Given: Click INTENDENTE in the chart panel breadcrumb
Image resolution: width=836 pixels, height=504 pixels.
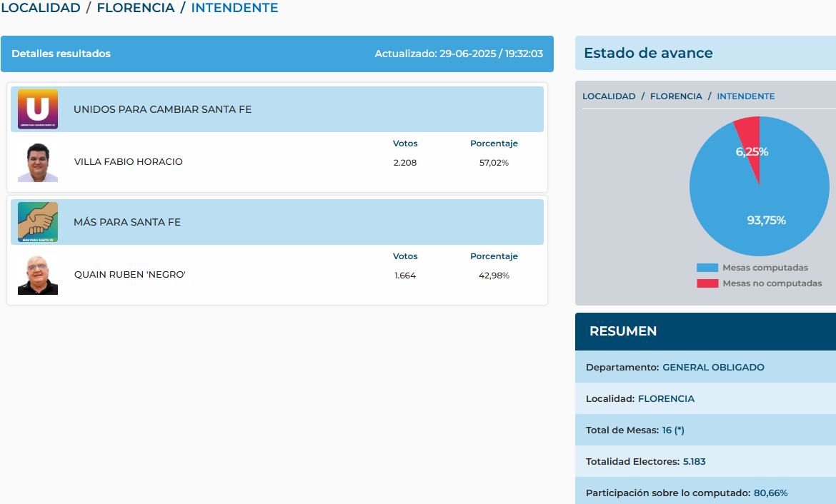Looking at the screenshot, I should pyautogui.click(x=745, y=96).
